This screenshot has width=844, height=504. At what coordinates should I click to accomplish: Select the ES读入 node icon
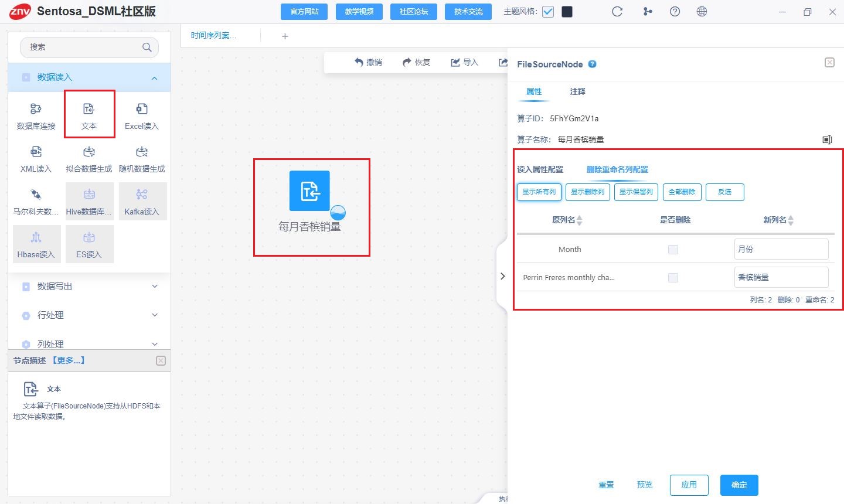89,237
